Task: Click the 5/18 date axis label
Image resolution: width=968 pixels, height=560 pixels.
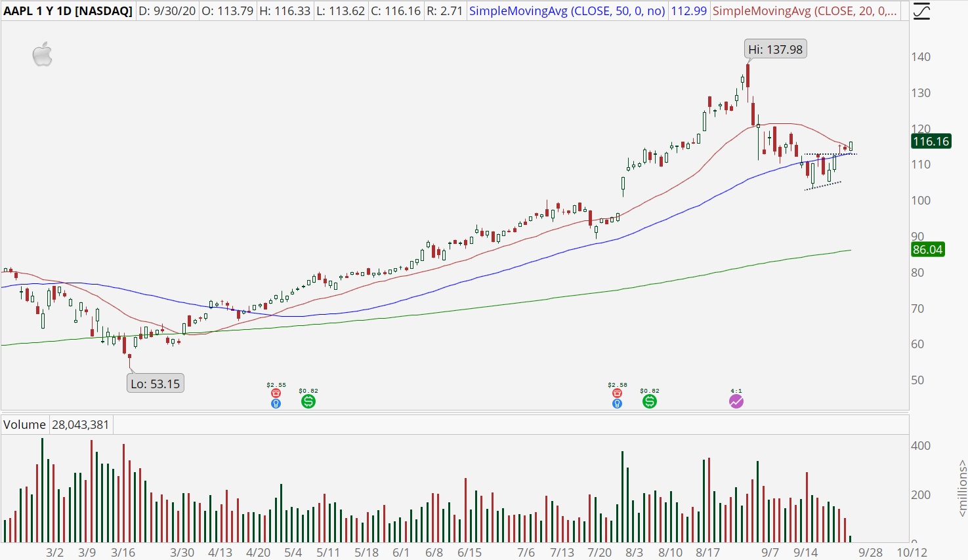Action: click(x=367, y=552)
